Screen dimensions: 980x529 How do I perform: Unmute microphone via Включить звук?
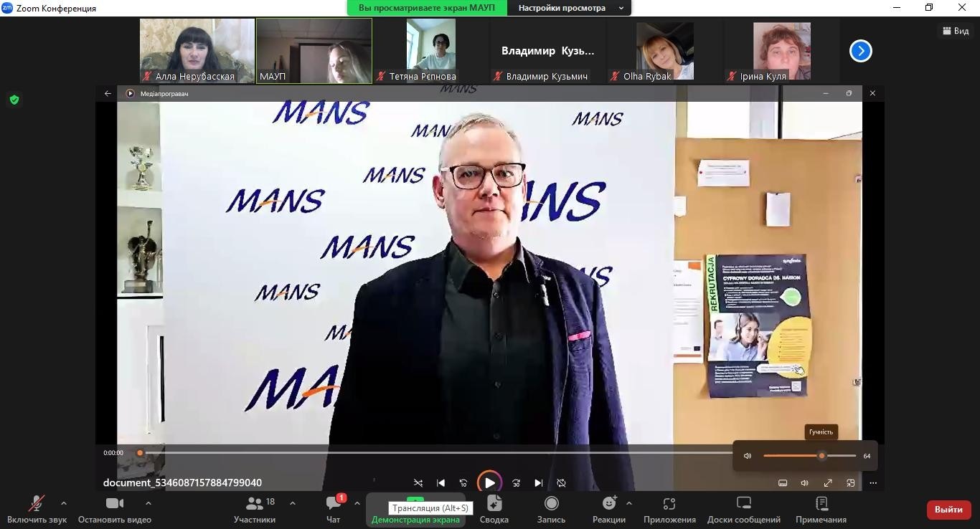(36, 504)
